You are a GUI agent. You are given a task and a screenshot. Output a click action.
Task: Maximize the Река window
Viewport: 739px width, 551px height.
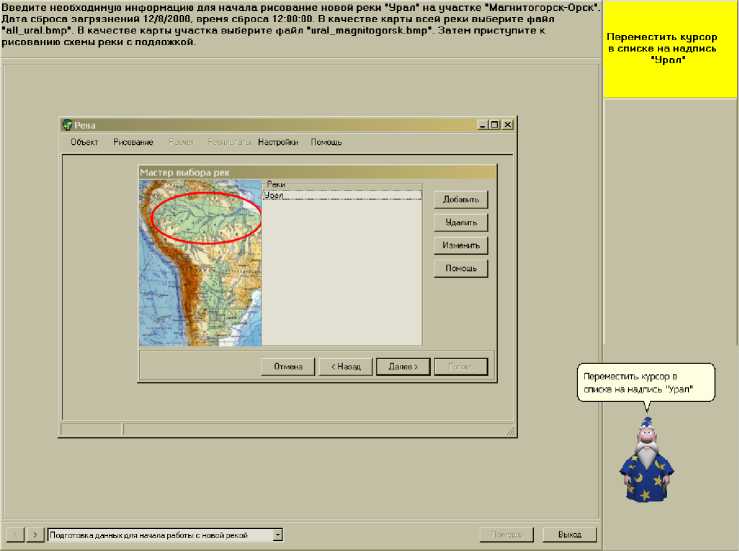pos(494,124)
